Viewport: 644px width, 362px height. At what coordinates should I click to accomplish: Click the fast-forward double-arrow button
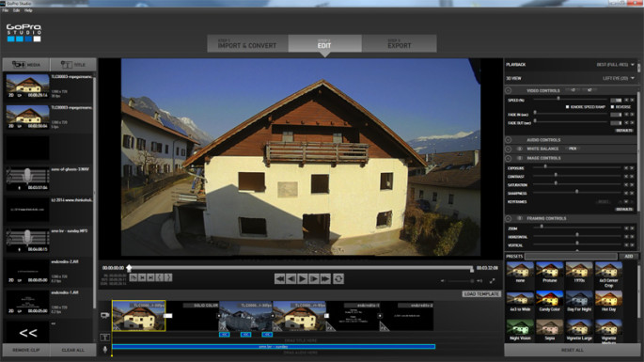click(x=325, y=279)
